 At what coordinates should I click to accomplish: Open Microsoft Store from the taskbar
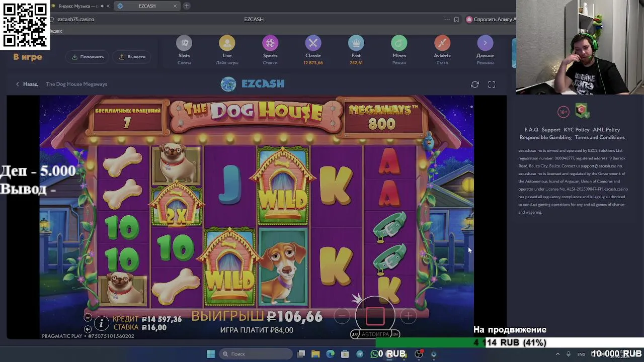345,354
